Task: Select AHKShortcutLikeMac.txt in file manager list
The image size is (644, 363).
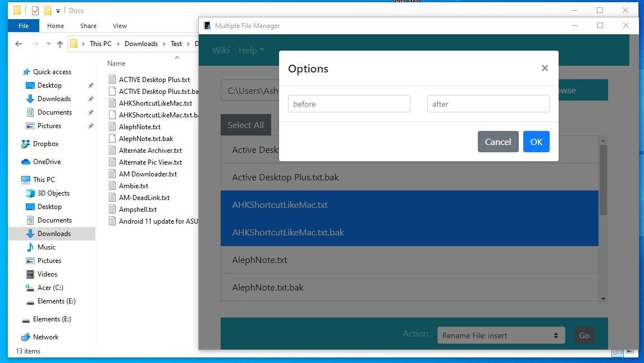Action: pos(409,205)
